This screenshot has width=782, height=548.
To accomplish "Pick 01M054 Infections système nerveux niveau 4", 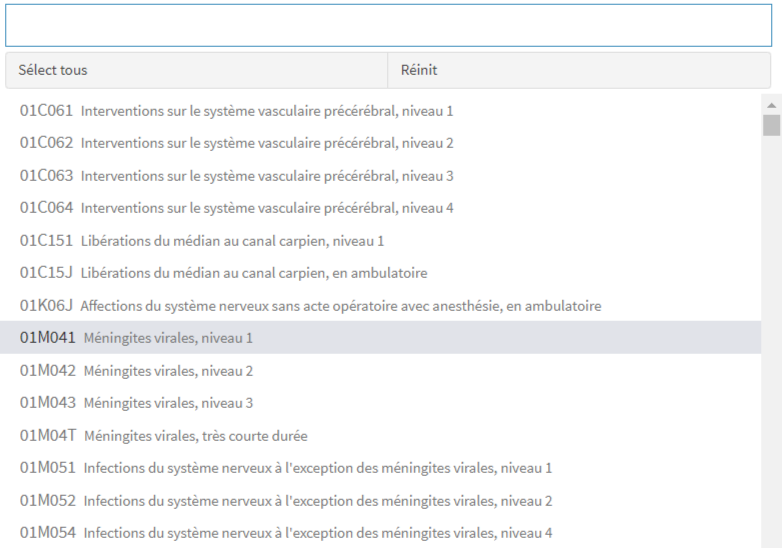I will [x=286, y=533].
